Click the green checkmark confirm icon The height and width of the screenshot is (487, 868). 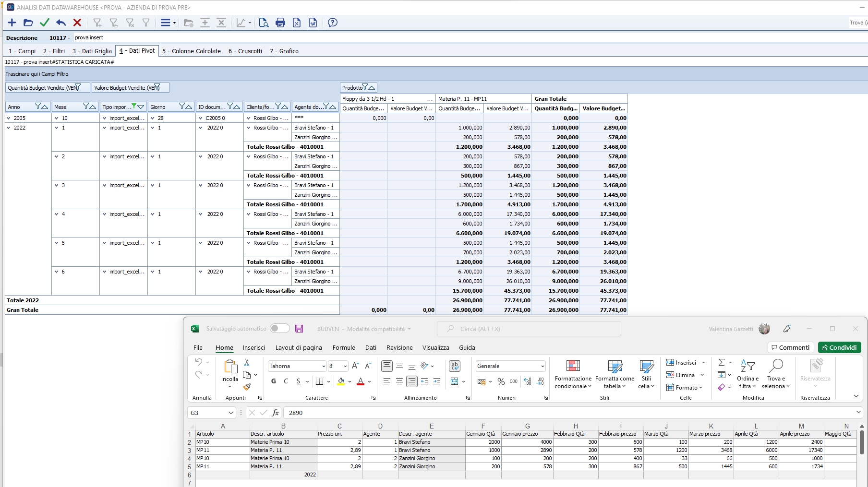tap(45, 23)
